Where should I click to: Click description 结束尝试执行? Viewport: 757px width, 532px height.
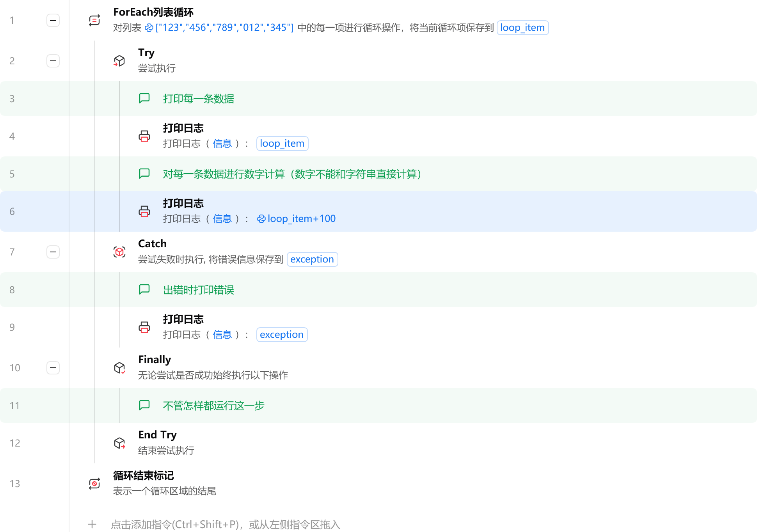166,450
